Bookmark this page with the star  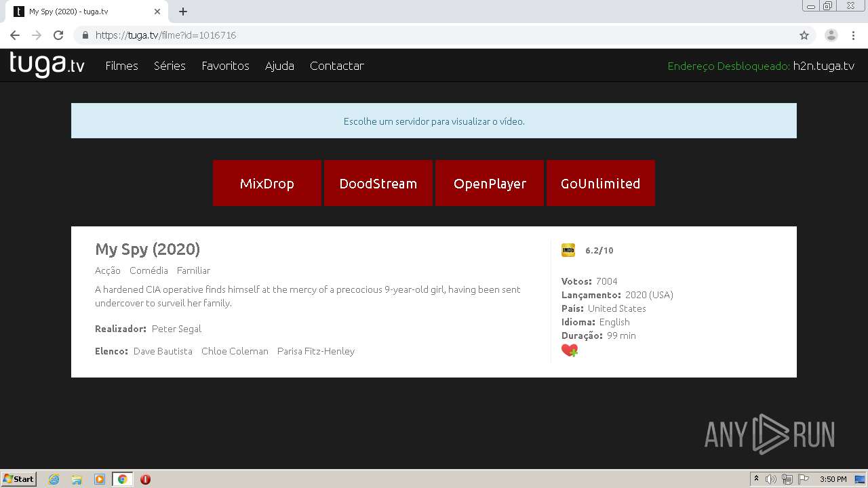(x=804, y=35)
